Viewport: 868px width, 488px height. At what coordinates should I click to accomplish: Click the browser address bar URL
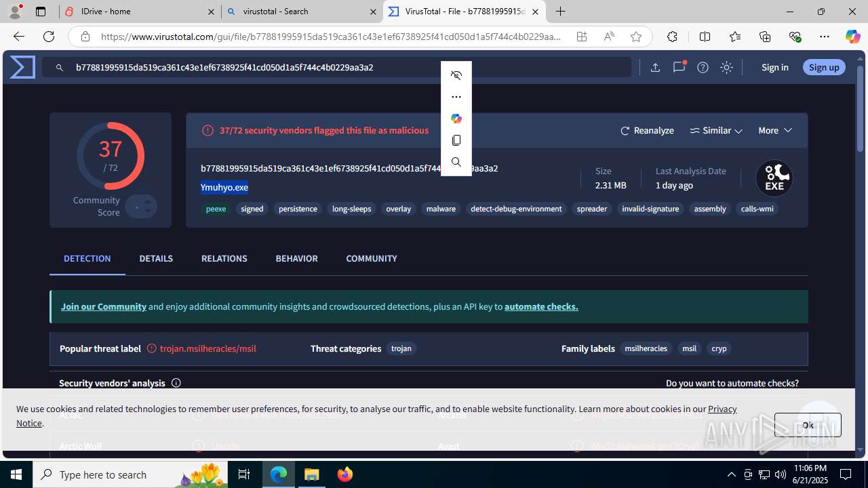331,37
